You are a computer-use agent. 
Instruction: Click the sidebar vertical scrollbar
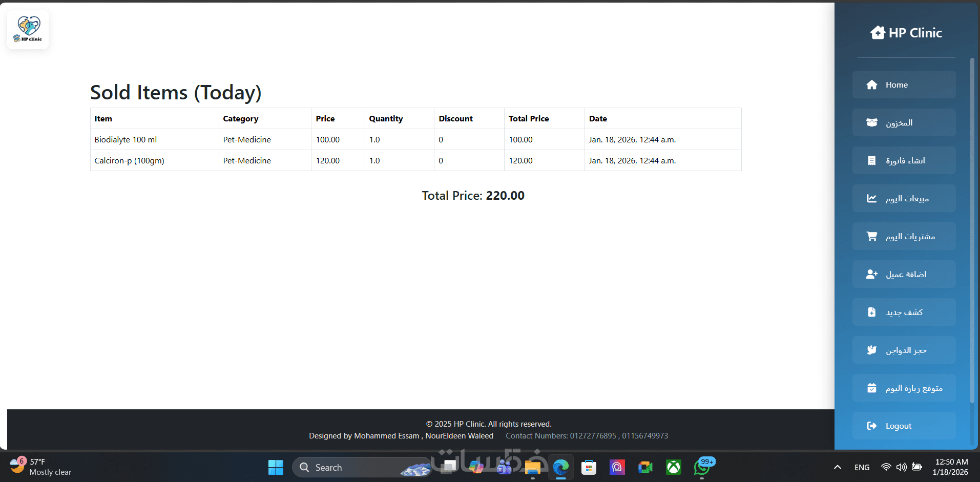[972, 230]
